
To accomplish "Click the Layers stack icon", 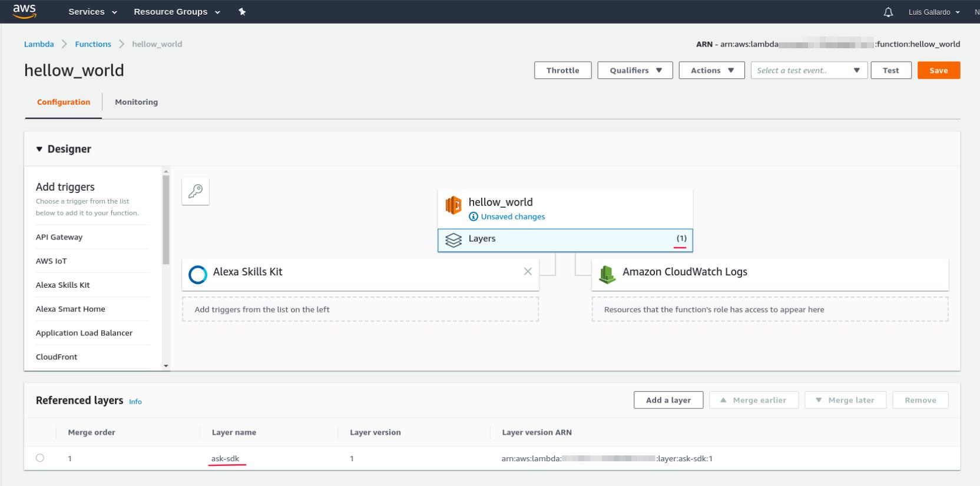I will click(453, 240).
